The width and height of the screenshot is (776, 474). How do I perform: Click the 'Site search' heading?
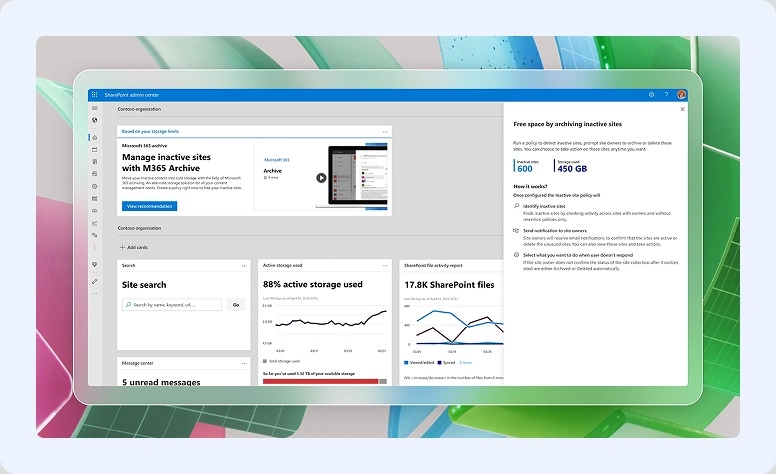click(x=144, y=285)
